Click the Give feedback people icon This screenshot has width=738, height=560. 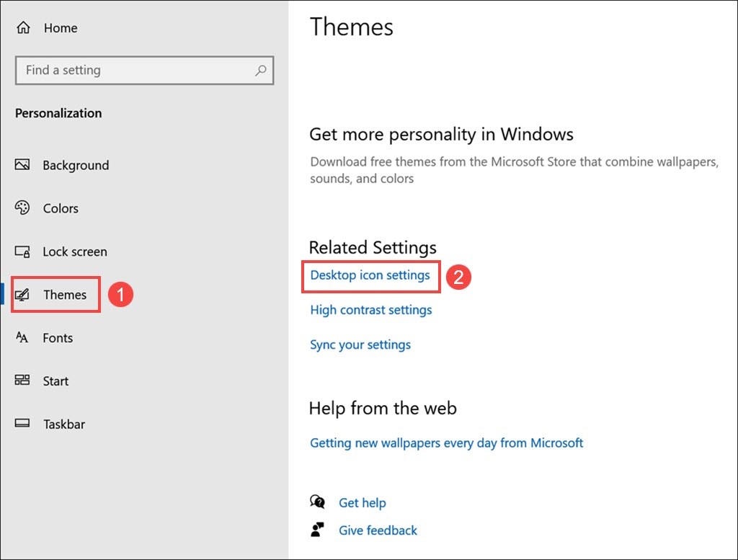tap(318, 530)
